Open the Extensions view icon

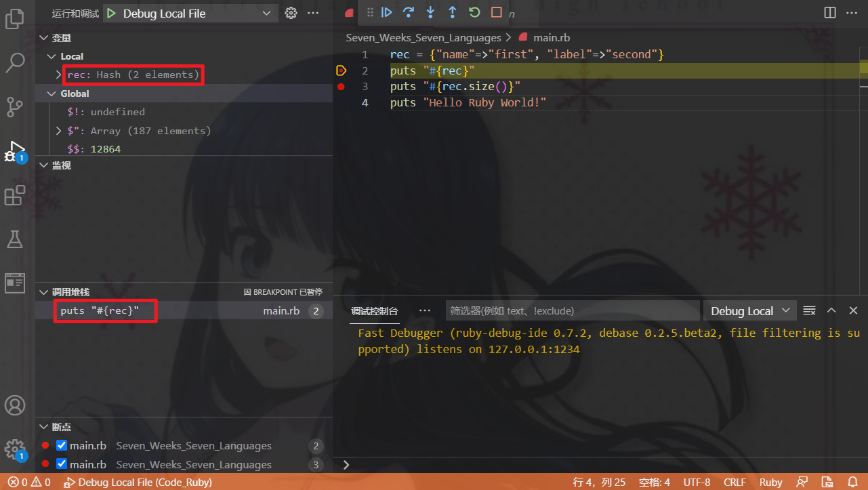click(x=15, y=195)
